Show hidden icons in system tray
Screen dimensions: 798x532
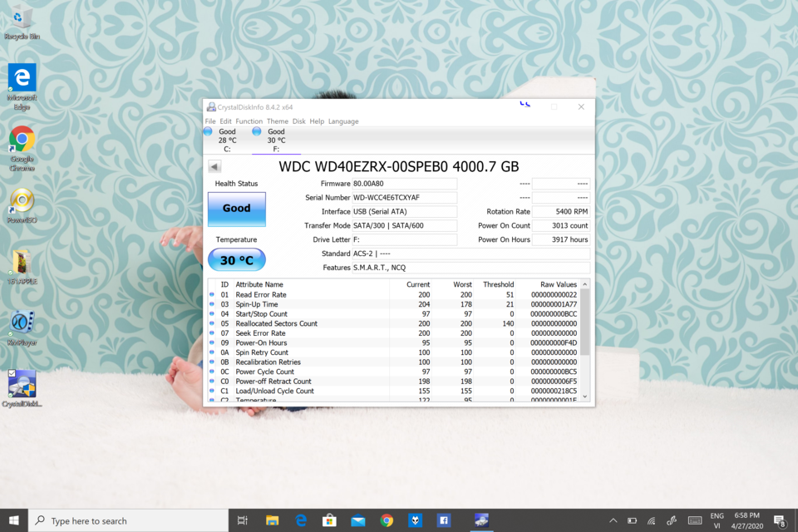[613, 520]
